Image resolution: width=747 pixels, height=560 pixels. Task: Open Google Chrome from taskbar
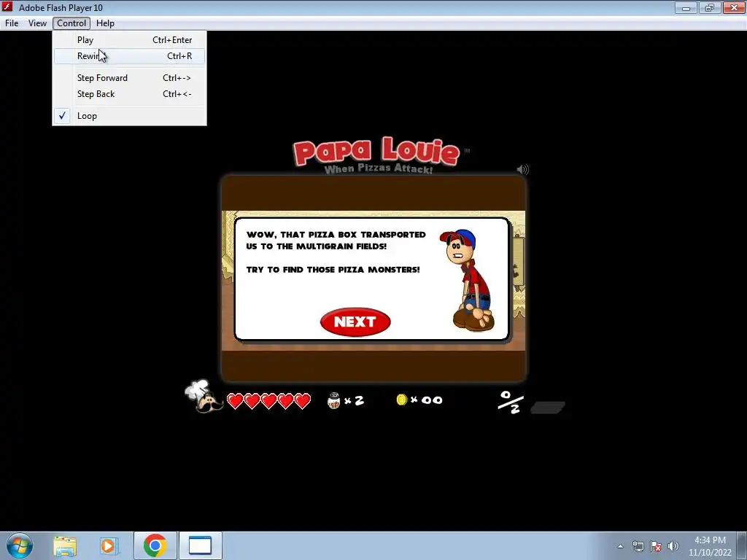[155, 545]
